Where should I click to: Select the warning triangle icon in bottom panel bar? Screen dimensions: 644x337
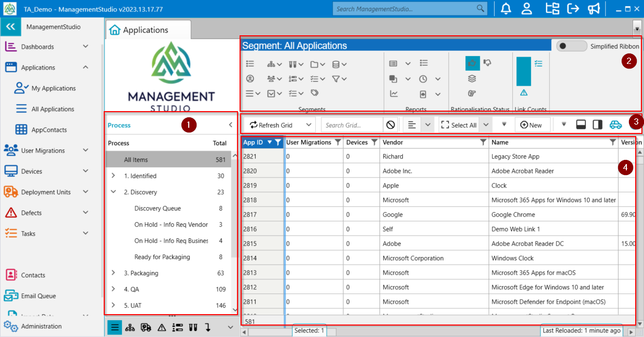coord(162,327)
